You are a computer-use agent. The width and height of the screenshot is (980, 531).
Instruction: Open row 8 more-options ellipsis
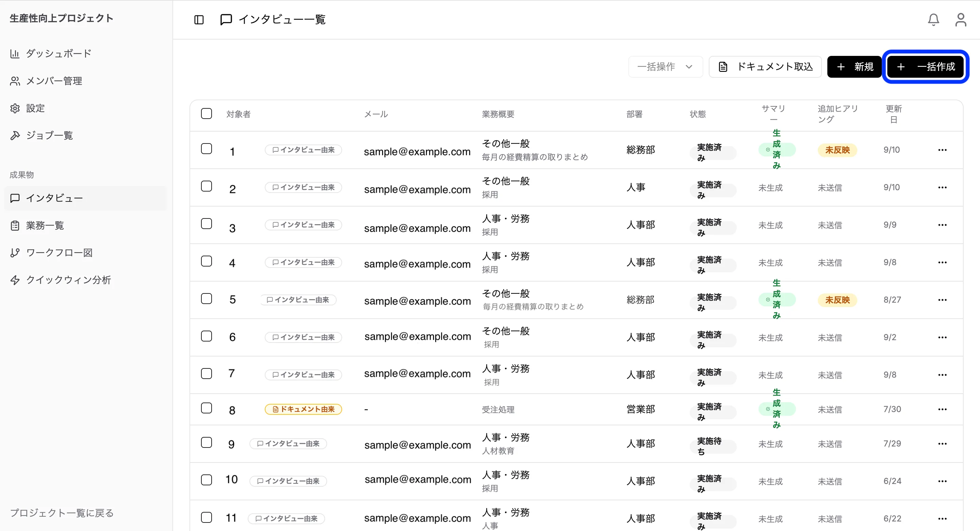click(x=942, y=409)
